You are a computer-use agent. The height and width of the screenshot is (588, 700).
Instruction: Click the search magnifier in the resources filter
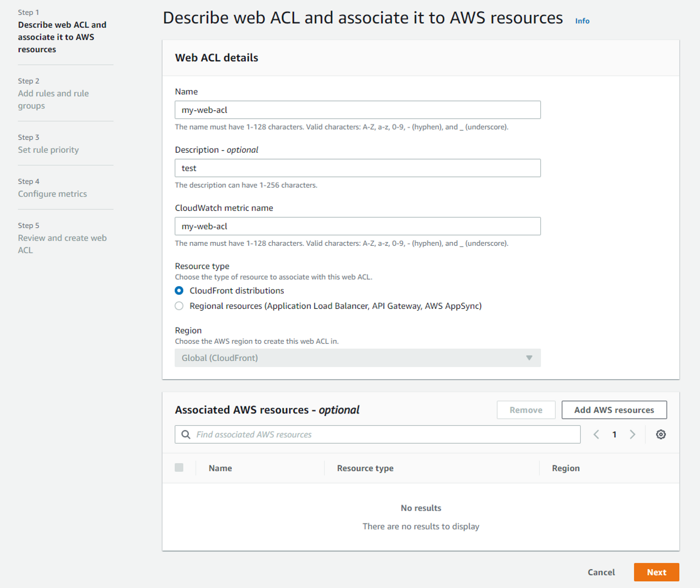(x=185, y=434)
